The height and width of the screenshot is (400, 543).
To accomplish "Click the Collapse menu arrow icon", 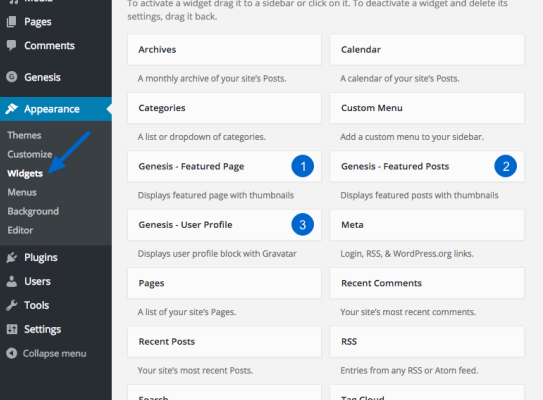I will coord(11,353).
